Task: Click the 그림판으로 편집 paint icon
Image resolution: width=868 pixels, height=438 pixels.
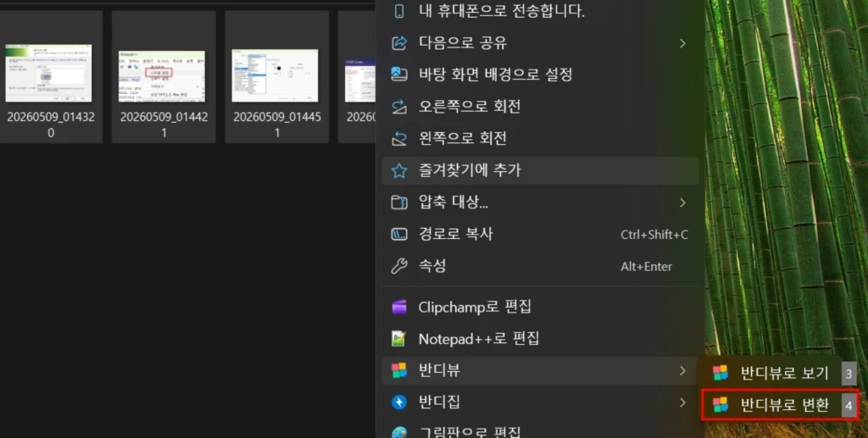Action: pos(399,432)
